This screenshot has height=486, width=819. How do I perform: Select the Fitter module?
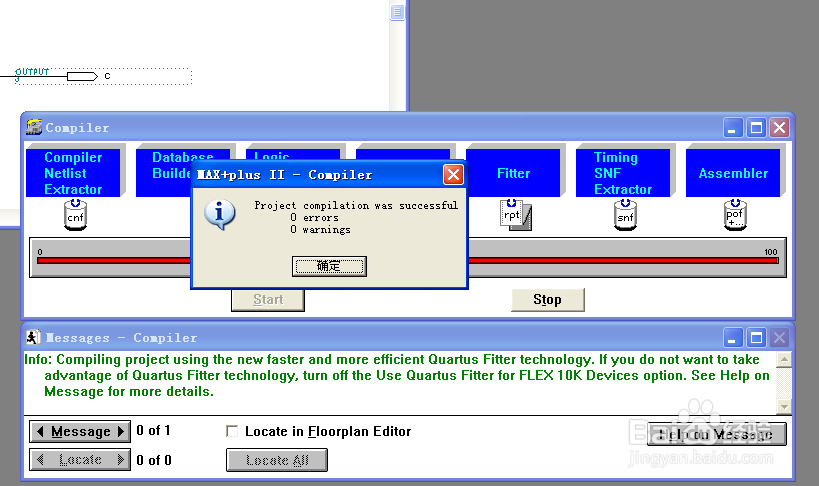tap(513, 173)
